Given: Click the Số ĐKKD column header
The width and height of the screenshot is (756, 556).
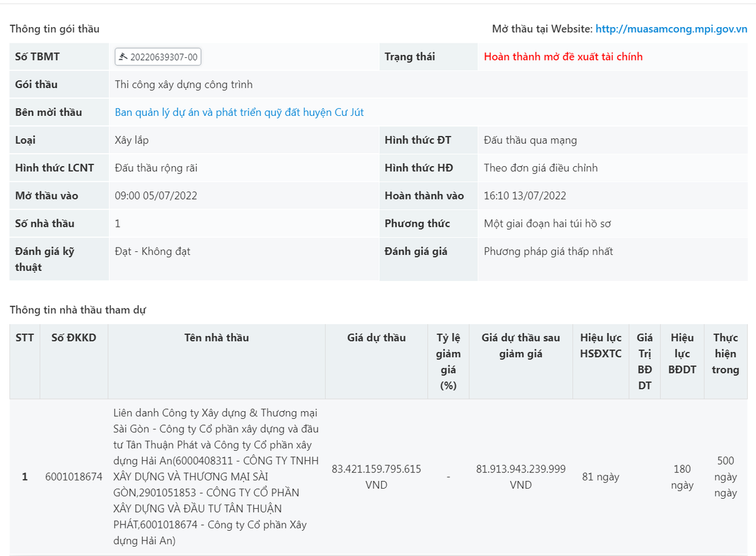Looking at the screenshot, I should point(74,338).
